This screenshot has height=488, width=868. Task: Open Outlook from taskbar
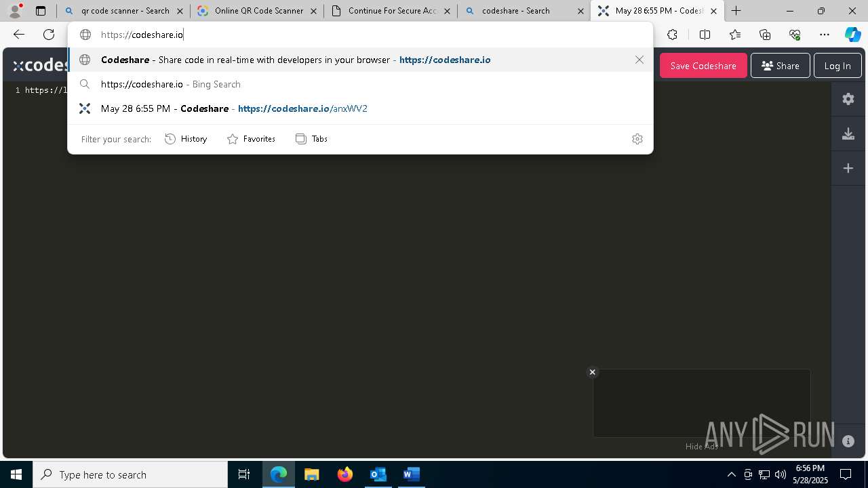(x=378, y=474)
